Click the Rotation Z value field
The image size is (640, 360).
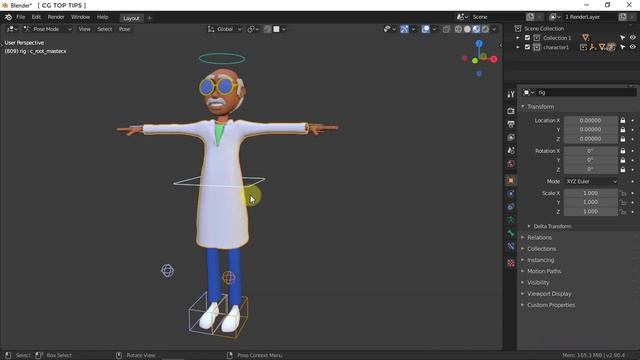pos(591,169)
